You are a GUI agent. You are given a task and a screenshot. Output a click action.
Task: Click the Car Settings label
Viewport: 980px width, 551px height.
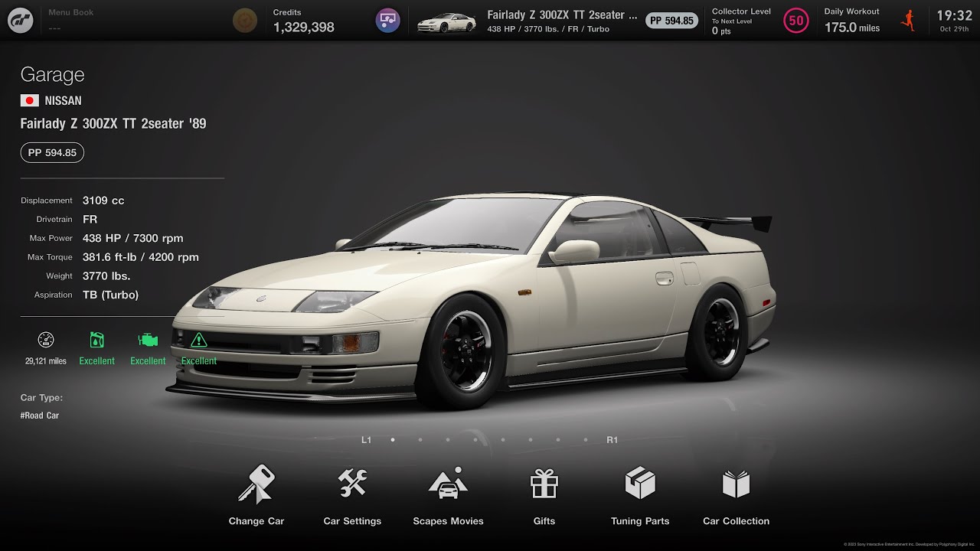[x=352, y=521]
